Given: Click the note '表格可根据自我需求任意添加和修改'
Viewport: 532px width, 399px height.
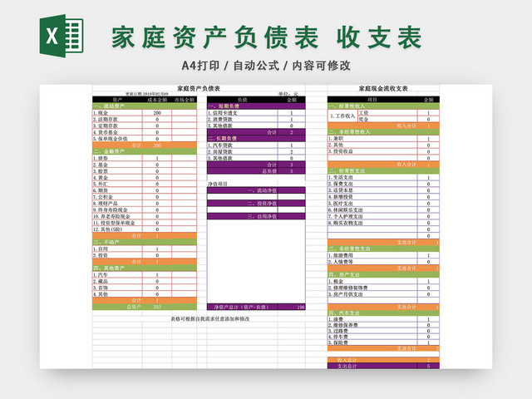Looking at the screenshot, I should 210,319.
